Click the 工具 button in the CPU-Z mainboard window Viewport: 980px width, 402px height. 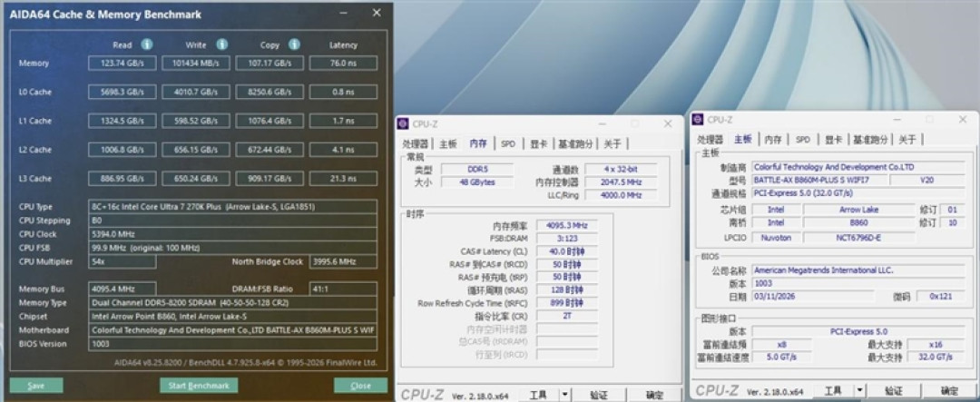click(x=834, y=391)
